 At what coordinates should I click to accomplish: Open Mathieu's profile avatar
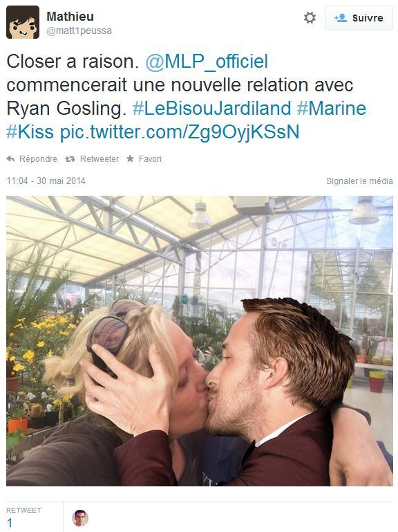23,22
